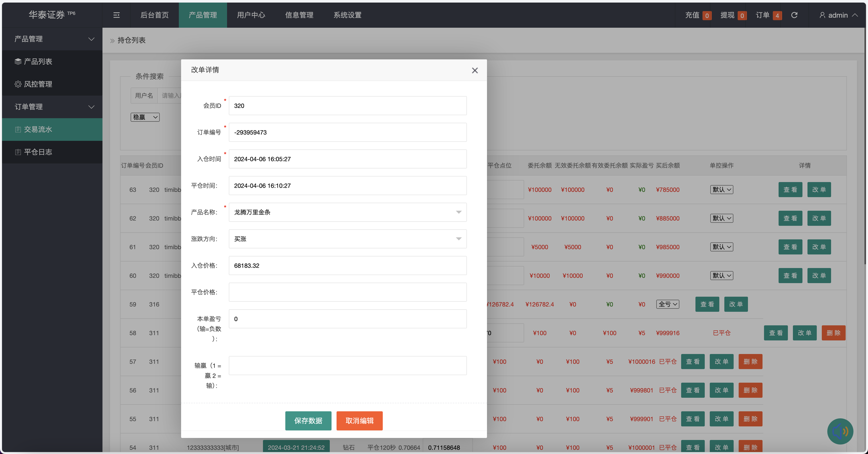
Task: Open 风控管理 via its gear icon
Action: (18, 84)
